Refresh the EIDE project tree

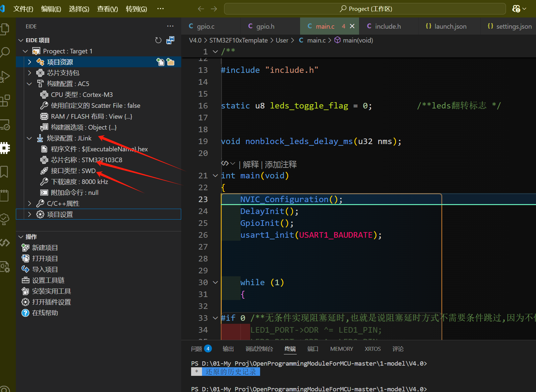pos(158,40)
